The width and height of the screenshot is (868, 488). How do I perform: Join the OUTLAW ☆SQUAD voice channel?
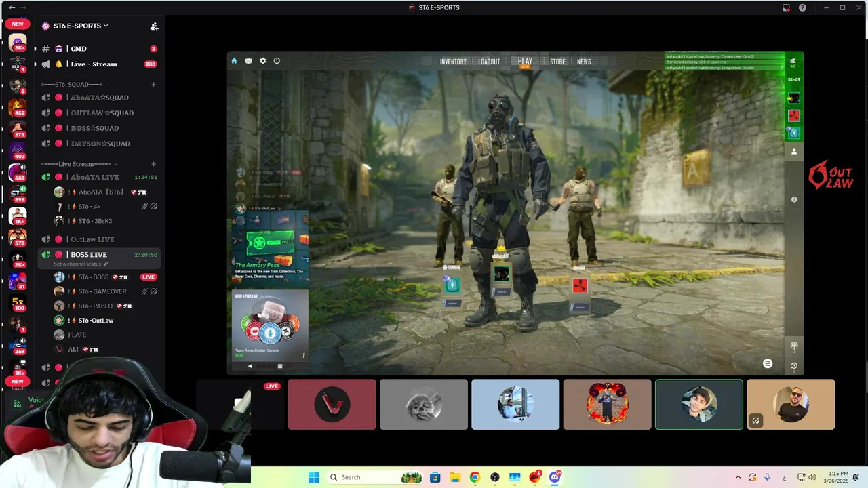coord(98,113)
